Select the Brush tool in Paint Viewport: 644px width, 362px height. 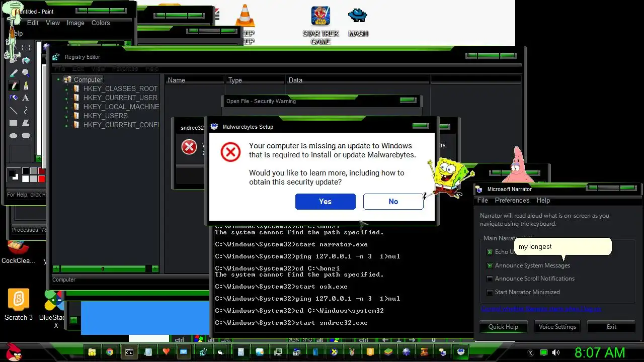(x=26, y=86)
